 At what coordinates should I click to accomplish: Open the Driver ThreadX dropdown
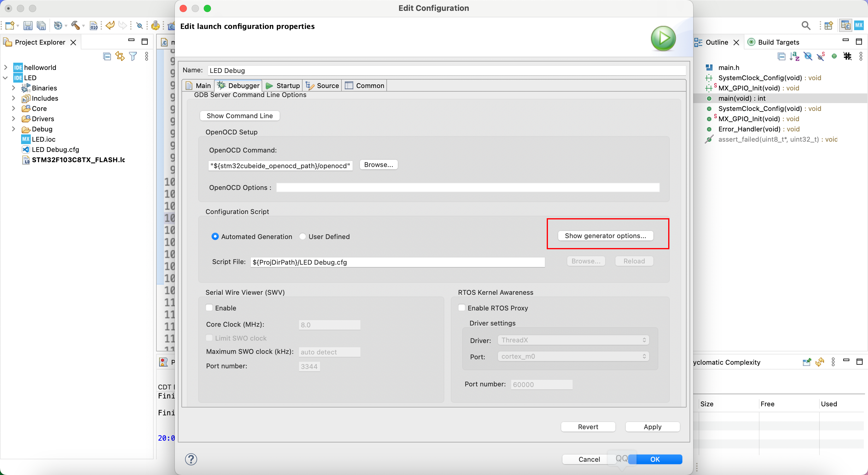pyautogui.click(x=573, y=340)
